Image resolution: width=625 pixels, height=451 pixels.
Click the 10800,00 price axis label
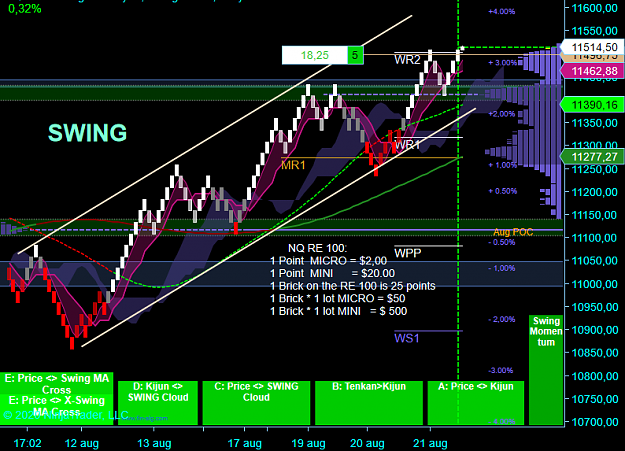[x=595, y=376]
